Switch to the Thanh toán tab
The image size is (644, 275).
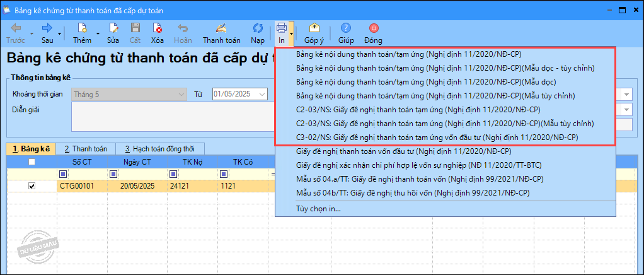(86, 149)
